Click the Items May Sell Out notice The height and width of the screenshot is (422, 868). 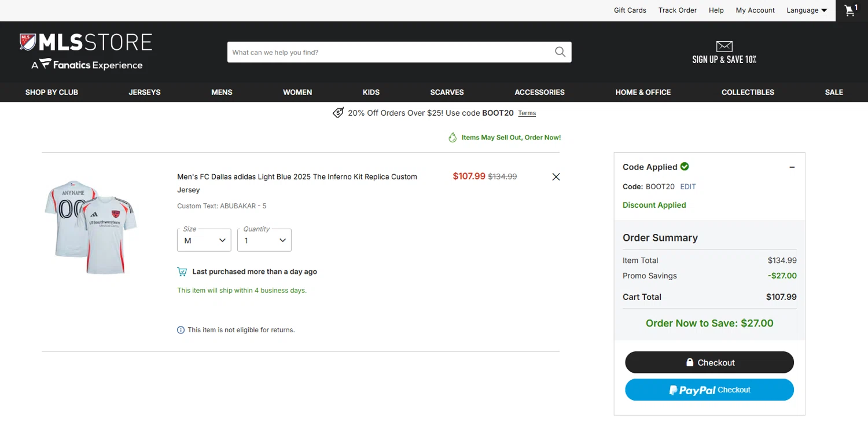[511, 138]
